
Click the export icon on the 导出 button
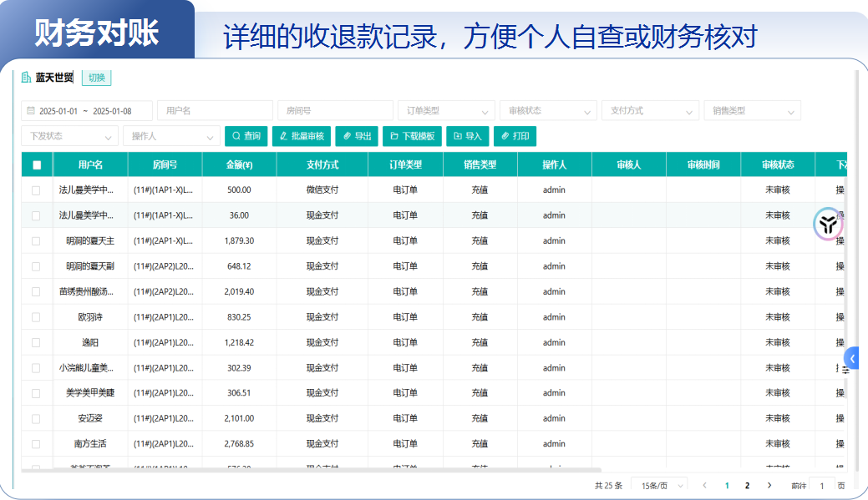[x=346, y=136]
